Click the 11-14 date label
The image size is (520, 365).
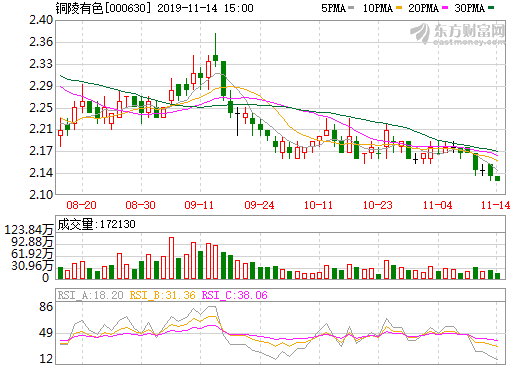496,205
